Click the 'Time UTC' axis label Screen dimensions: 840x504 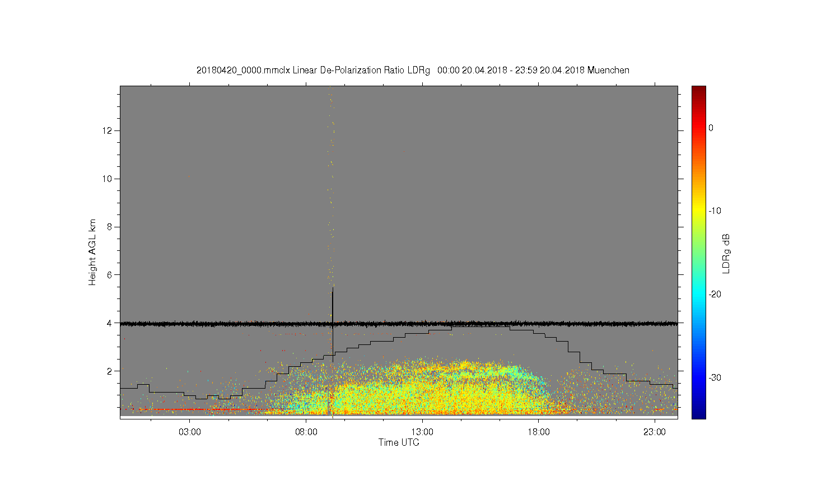399,442
